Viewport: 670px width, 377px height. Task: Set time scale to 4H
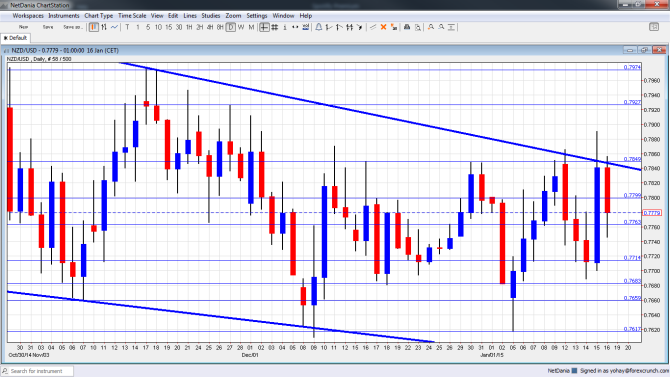point(210,27)
